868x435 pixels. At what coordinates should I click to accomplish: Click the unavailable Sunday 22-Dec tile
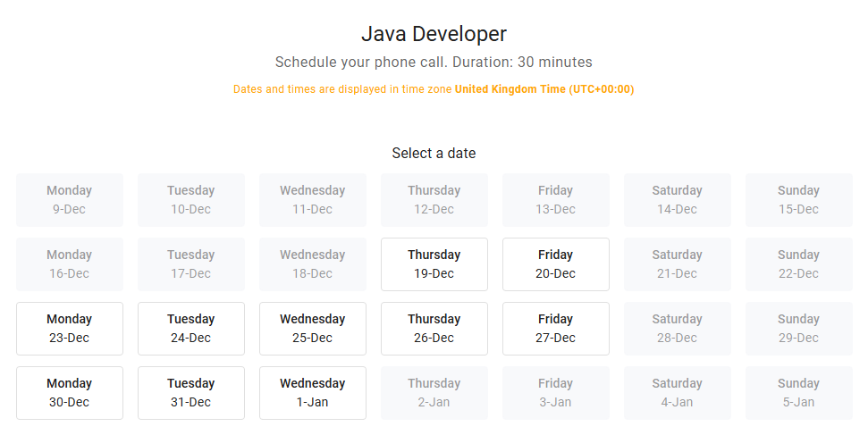[x=799, y=264]
